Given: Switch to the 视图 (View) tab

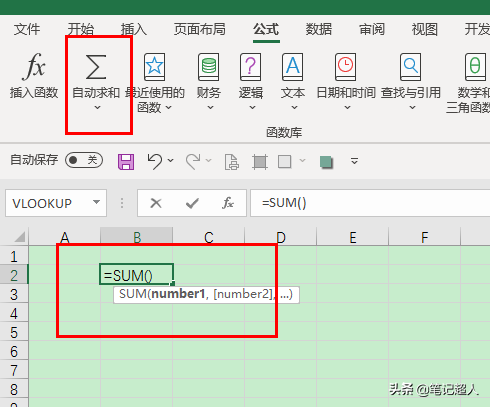Looking at the screenshot, I should coord(424,29).
